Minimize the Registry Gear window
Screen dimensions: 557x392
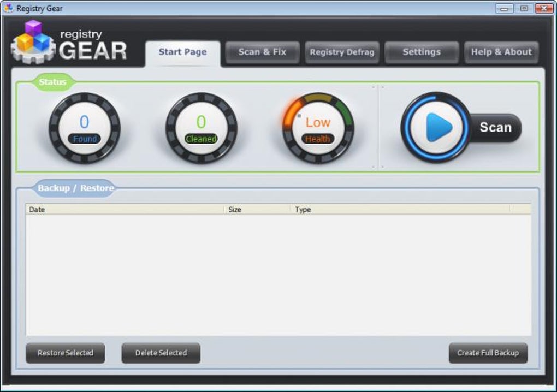click(504, 8)
